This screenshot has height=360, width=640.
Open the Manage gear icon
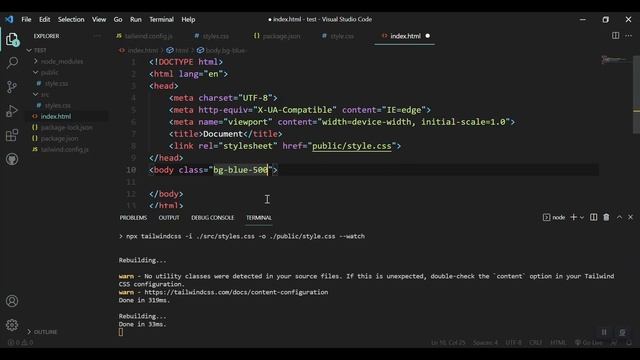coord(12,325)
